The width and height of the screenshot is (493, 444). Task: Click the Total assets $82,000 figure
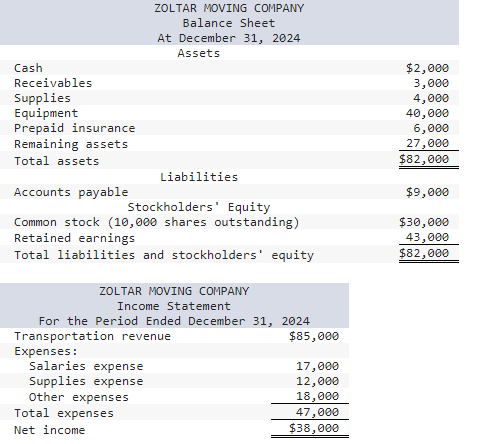point(424,159)
